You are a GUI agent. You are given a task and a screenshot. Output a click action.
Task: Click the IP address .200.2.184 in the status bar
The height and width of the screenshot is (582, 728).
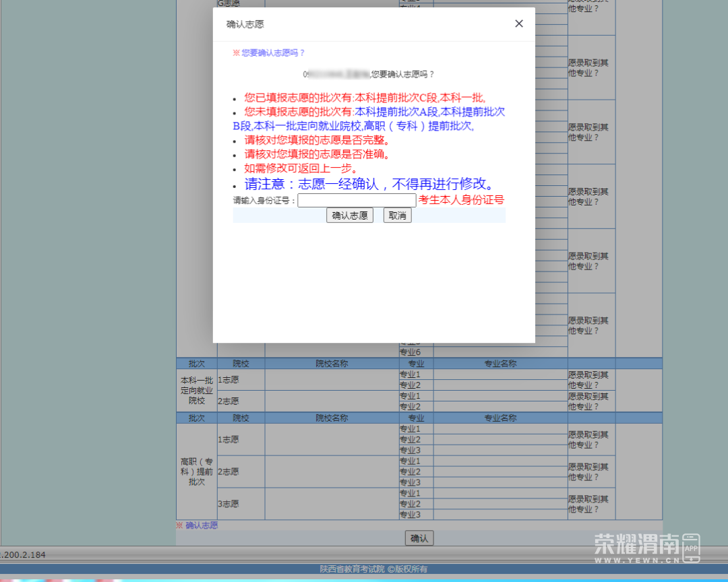(23, 554)
